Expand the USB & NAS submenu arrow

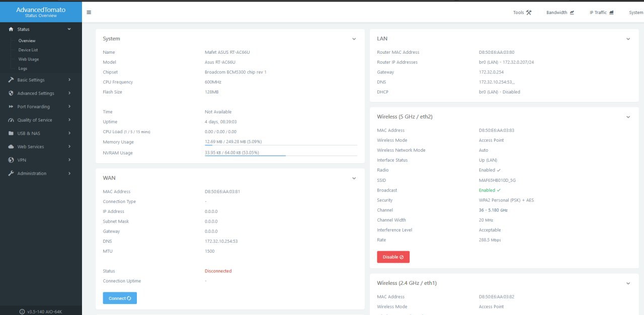point(69,133)
